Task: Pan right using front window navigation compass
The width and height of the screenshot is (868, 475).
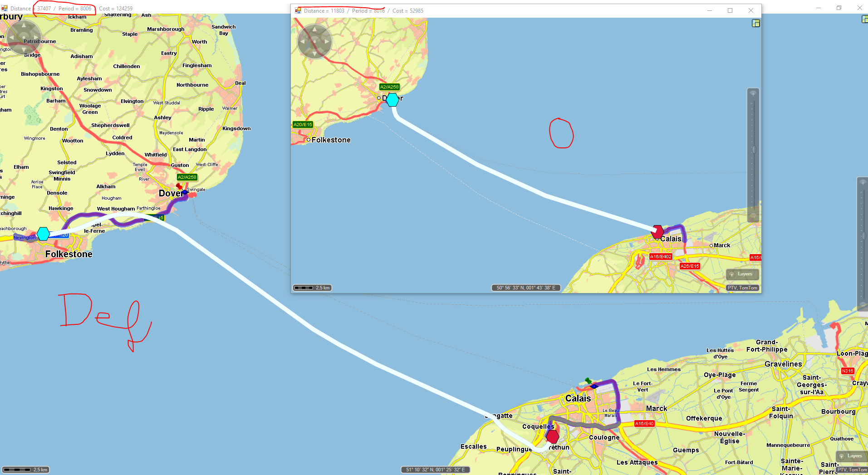Action: tap(327, 42)
